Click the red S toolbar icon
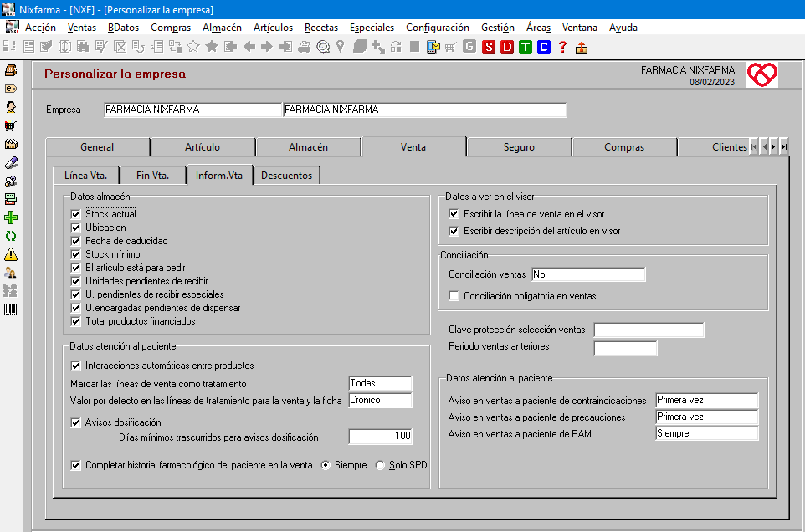Image resolution: width=805 pixels, height=532 pixels. coord(488,47)
